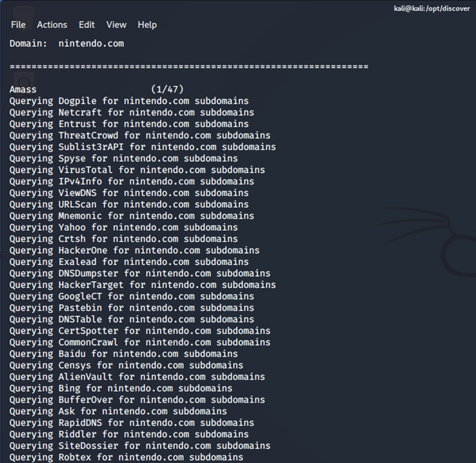
Task: Click the 'Querying Baidu' line
Action: pos(123,354)
